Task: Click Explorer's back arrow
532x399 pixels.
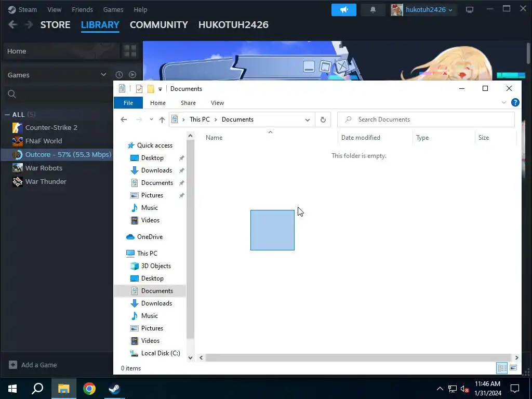Action: tap(124, 119)
